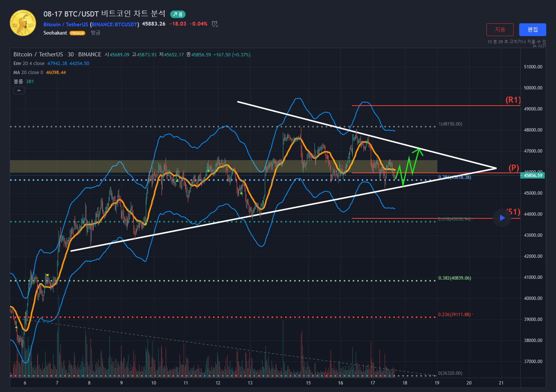Select the MA 20 close indicator legend
Screen dimensions: 556x392
pos(28,73)
